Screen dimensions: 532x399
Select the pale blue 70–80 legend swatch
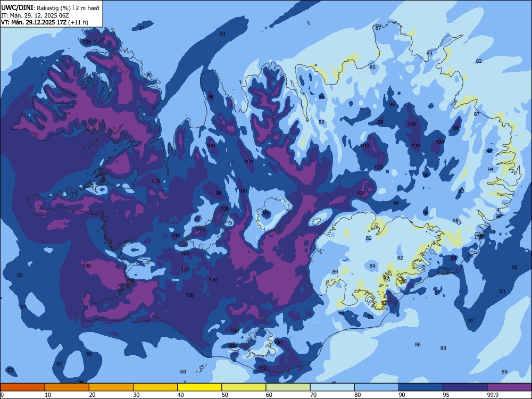pyautogui.click(x=332, y=387)
